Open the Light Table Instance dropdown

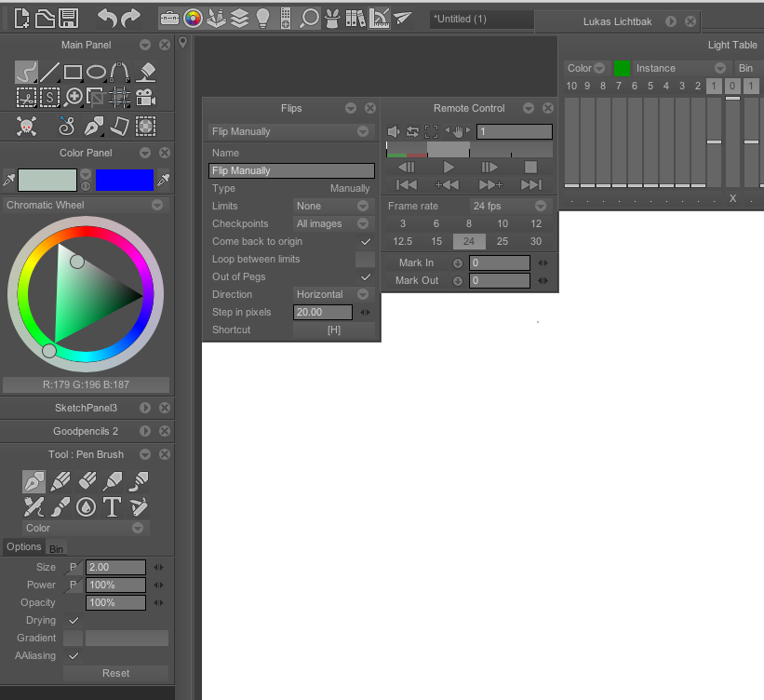point(682,68)
